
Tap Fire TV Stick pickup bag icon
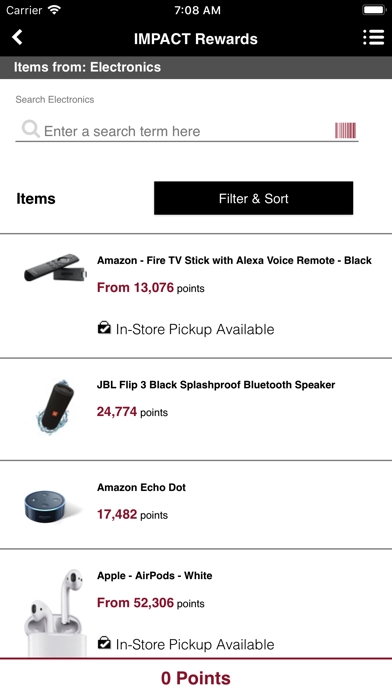click(x=104, y=328)
